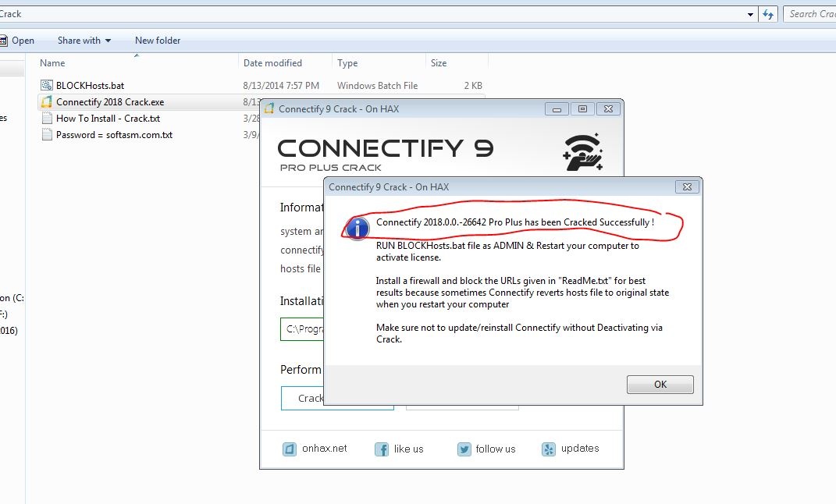The height and width of the screenshot is (504, 836).
Task: Click the Connectify 2018 Crack.exe file name
Action: click(x=110, y=101)
